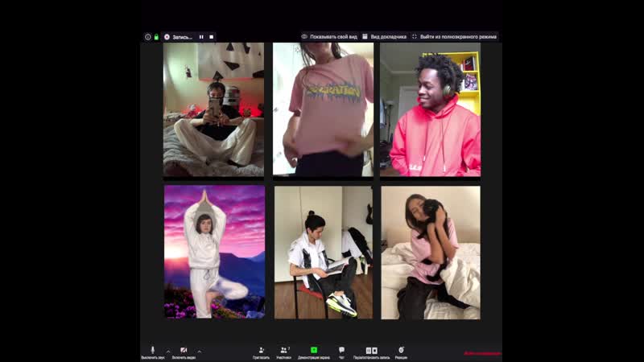Click the pause-recording icon in the bottom toolbar
The height and width of the screenshot is (362, 644).
369,351
